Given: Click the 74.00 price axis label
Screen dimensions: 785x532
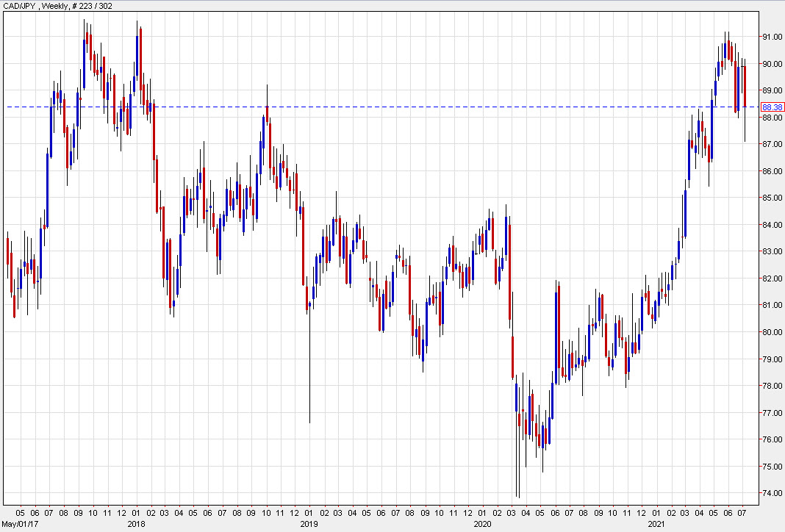Looking at the screenshot, I should 770,493.
